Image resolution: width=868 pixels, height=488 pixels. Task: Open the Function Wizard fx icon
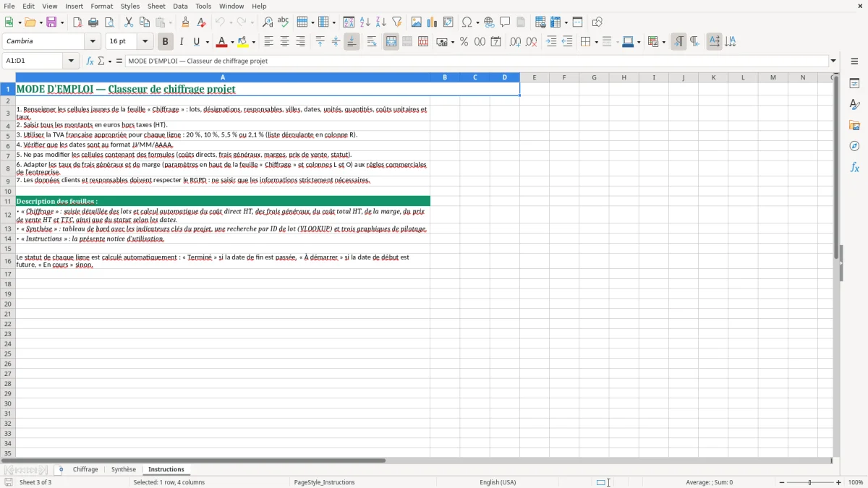(90, 61)
